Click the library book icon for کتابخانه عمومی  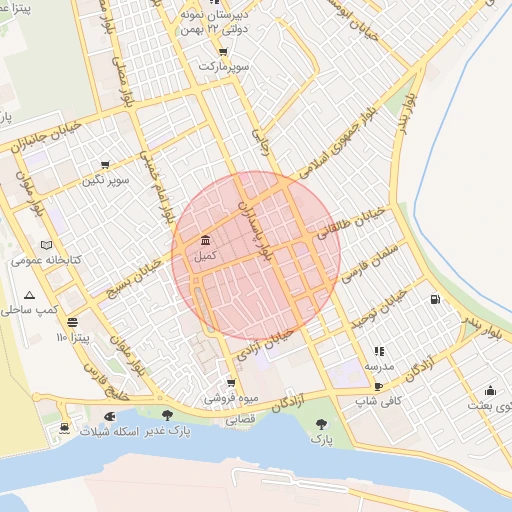point(46,245)
